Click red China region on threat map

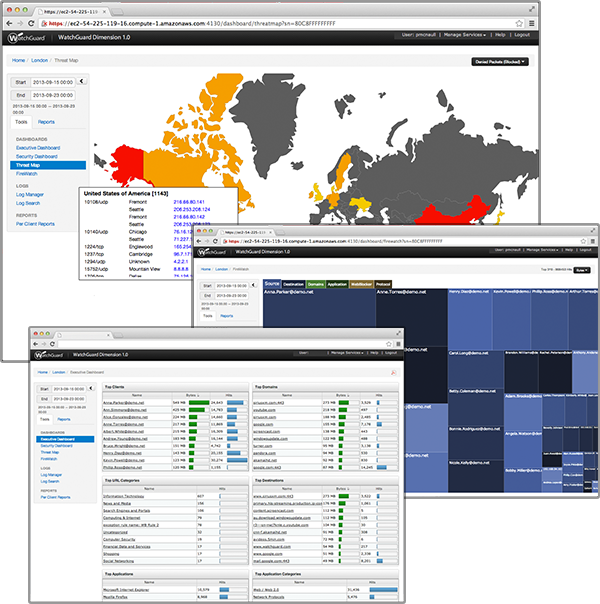(454, 214)
